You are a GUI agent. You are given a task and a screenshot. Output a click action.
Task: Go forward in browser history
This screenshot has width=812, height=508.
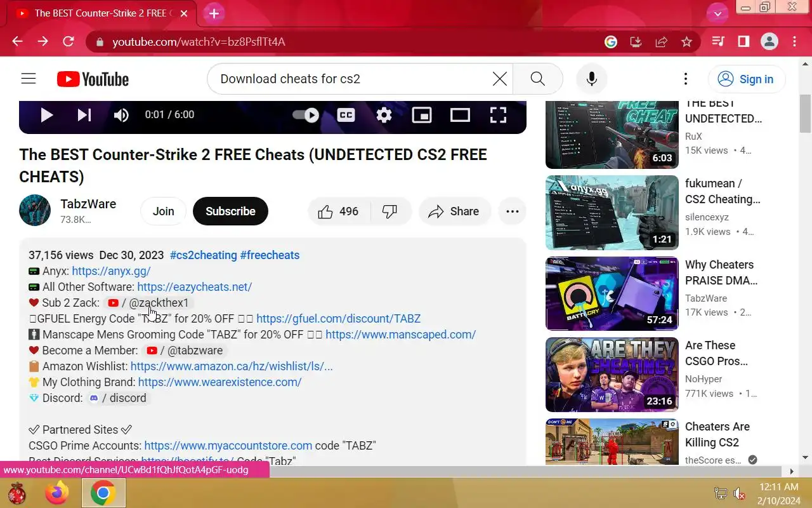(43, 41)
